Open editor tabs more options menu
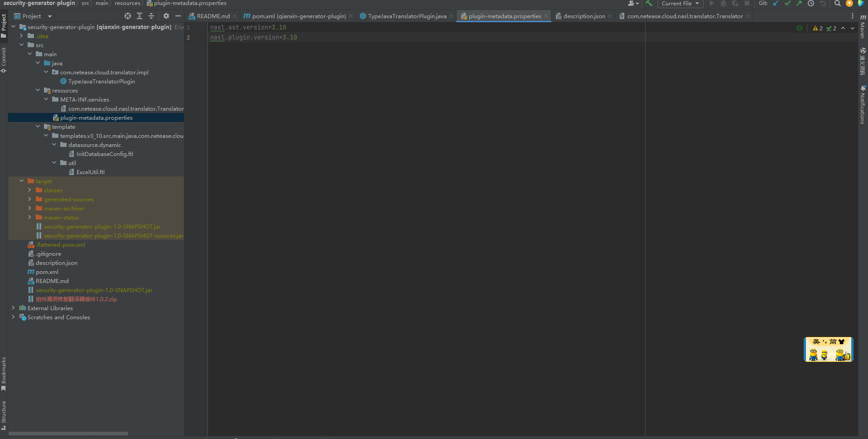This screenshot has height=439, width=868. (853, 16)
